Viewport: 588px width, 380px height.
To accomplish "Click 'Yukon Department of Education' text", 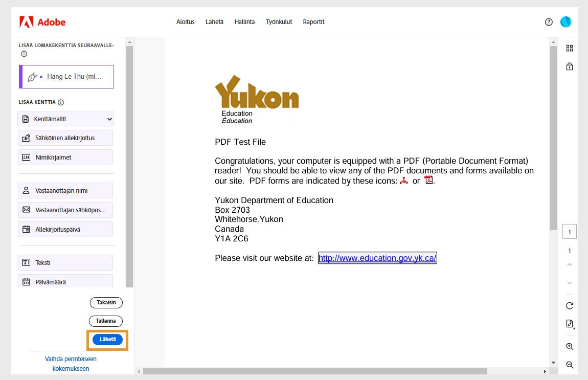I will [x=274, y=200].
